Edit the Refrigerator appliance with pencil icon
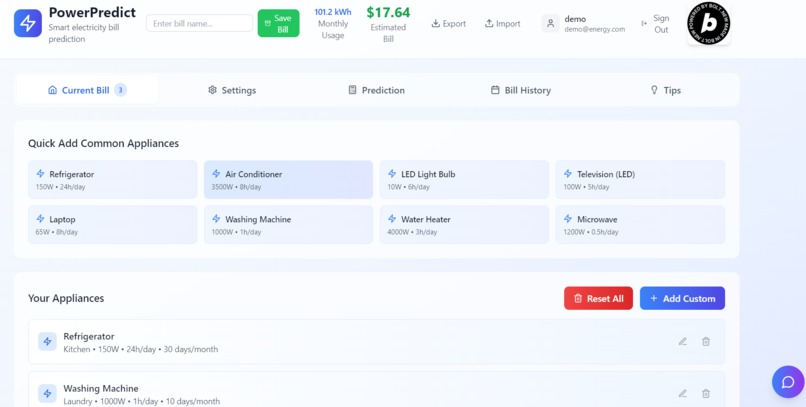806x407 pixels. click(x=683, y=341)
